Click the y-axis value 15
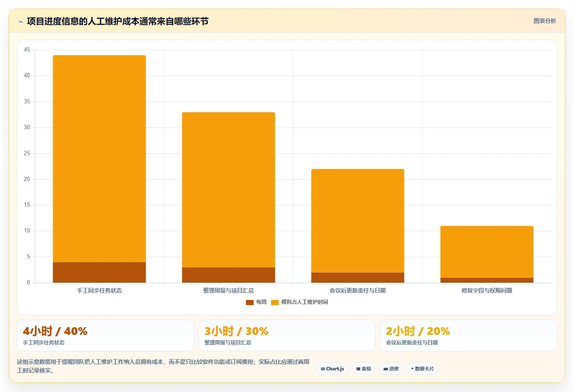Image resolution: width=574 pixels, height=392 pixels. click(x=27, y=205)
